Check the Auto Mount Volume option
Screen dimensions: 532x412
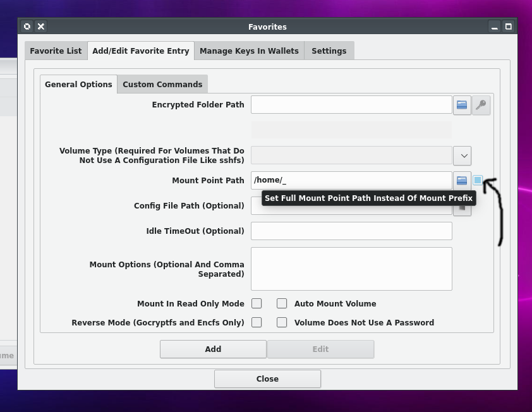pos(282,303)
